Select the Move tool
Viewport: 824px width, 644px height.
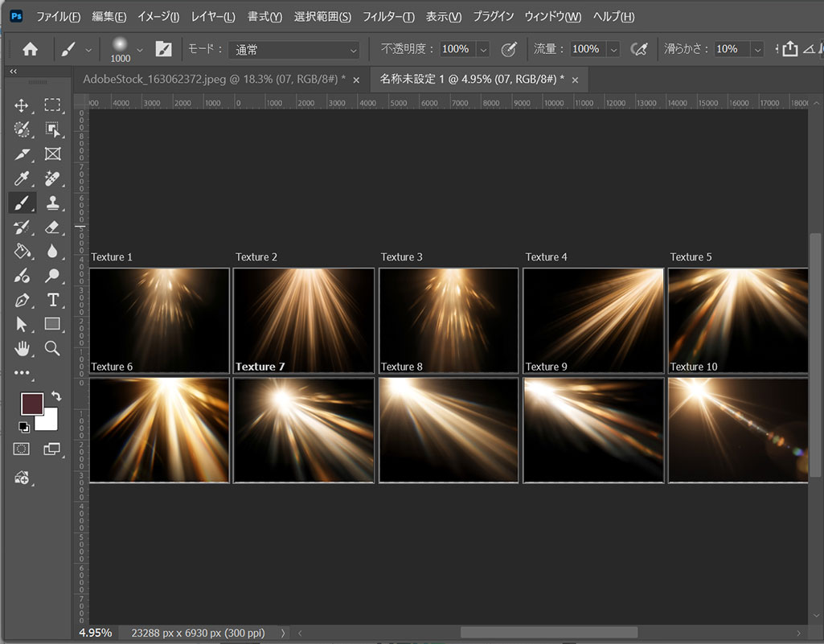coord(22,105)
